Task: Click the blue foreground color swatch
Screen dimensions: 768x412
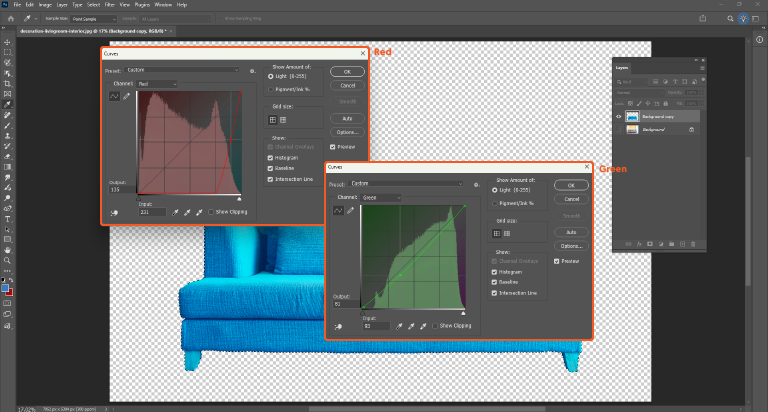Action: 5,289
